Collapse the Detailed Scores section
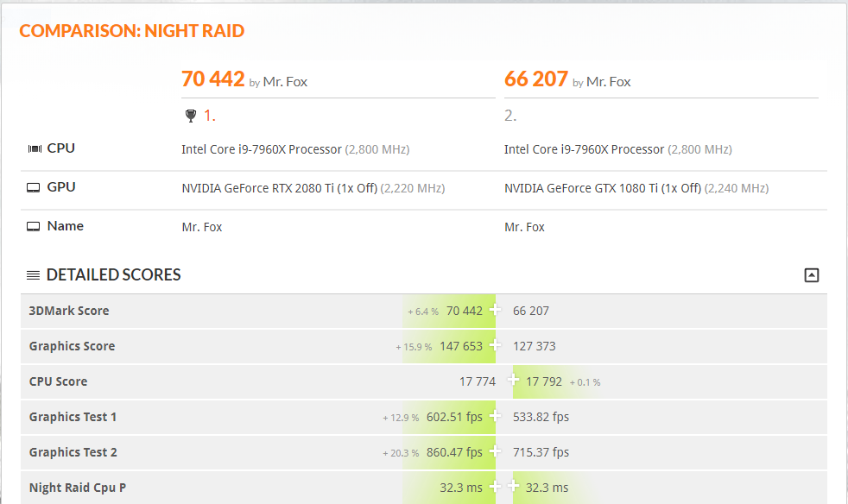The image size is (848, 504). (x=811, y=275)
